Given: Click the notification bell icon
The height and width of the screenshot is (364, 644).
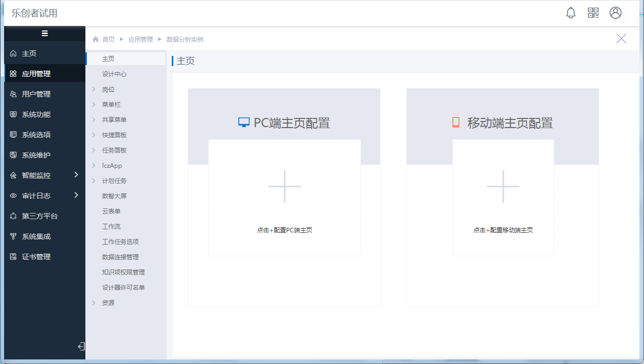Looking at the screenshot, I should pyautogui.click(x=571, y=13).
